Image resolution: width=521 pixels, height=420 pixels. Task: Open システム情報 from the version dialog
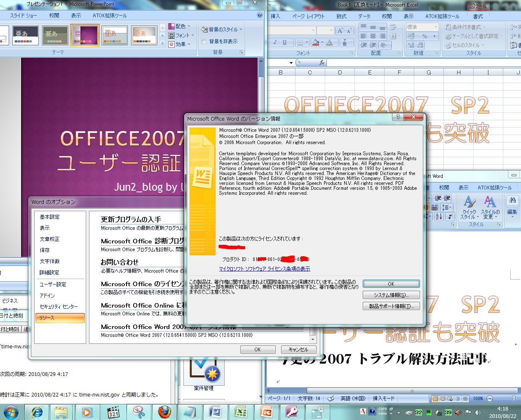tap(391, 295)
